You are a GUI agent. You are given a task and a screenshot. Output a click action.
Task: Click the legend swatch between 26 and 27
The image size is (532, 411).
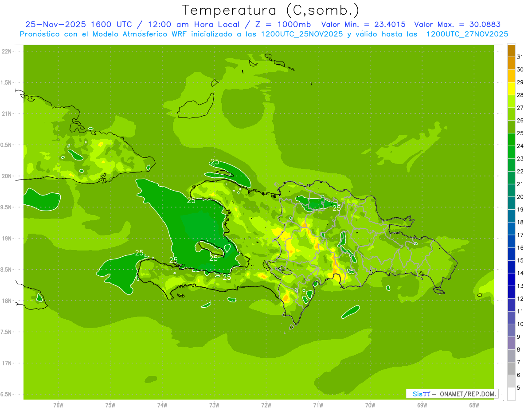pos(511,114)
